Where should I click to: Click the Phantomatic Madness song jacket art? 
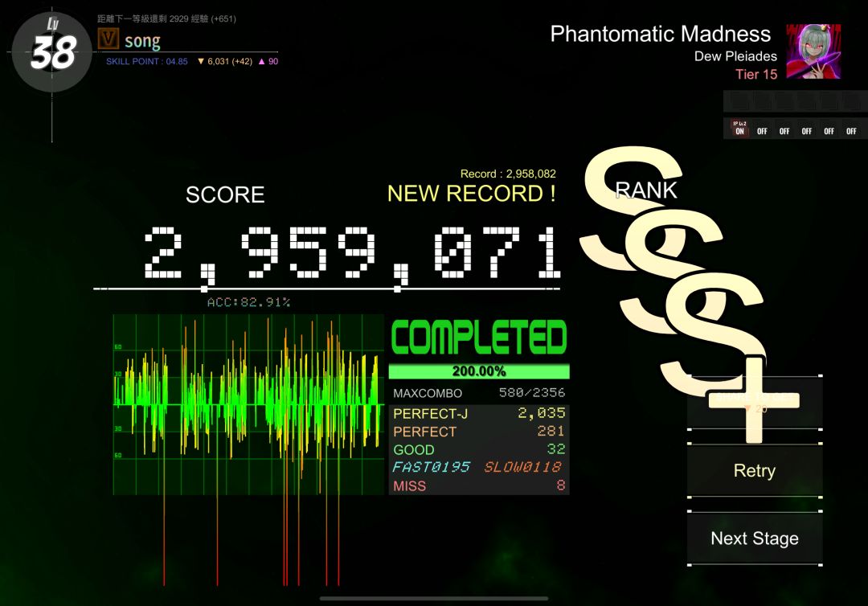[x=813, y=51]
